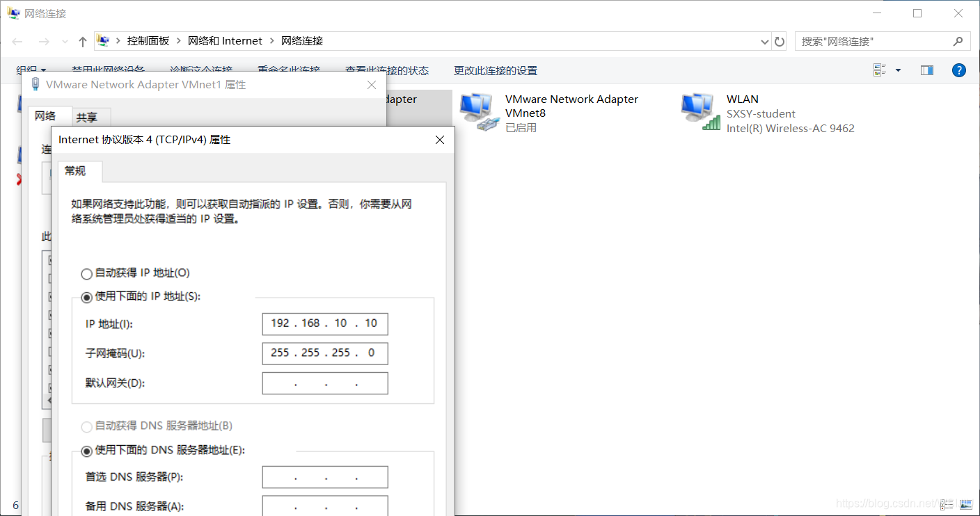980x516 pixels.
Task: Click the 子网掩码 input field
Action: coord(325,353)
